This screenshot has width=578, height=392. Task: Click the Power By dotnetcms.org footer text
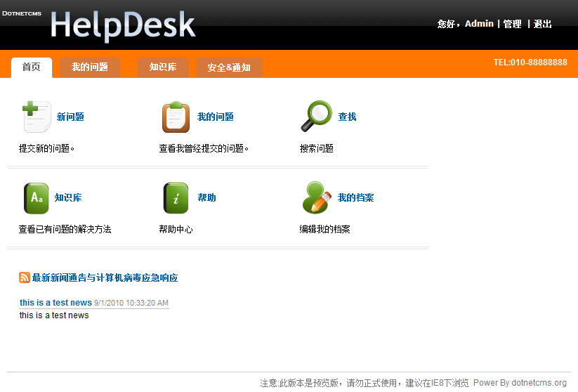520,383
